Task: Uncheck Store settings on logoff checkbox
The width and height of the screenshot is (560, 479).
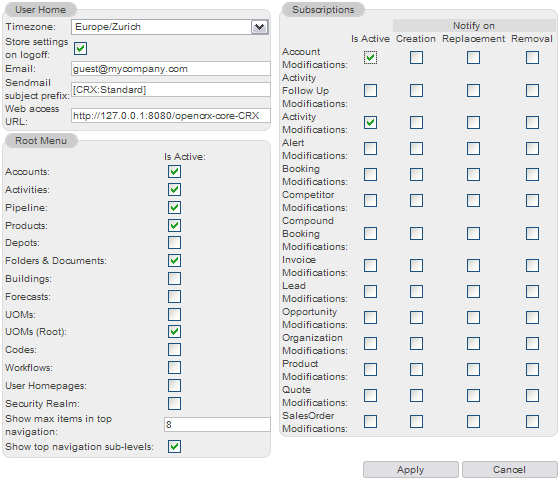Action: tap(80, 48)
